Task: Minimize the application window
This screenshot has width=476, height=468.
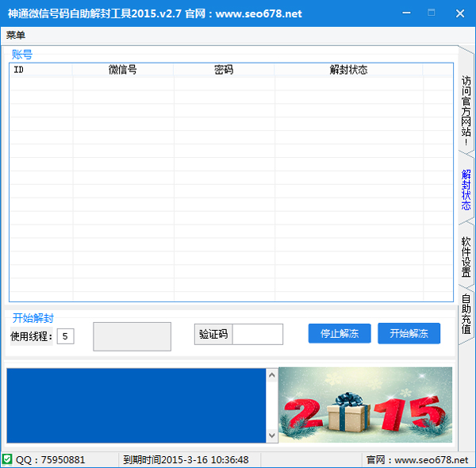Action: point(404,13)
